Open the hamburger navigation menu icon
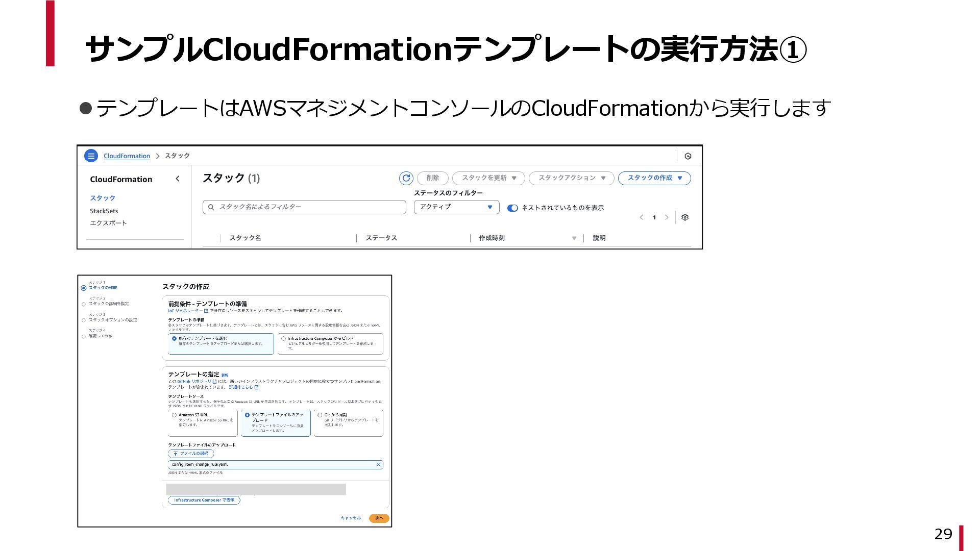Screen dimensions: 980x551 [91, 156]
